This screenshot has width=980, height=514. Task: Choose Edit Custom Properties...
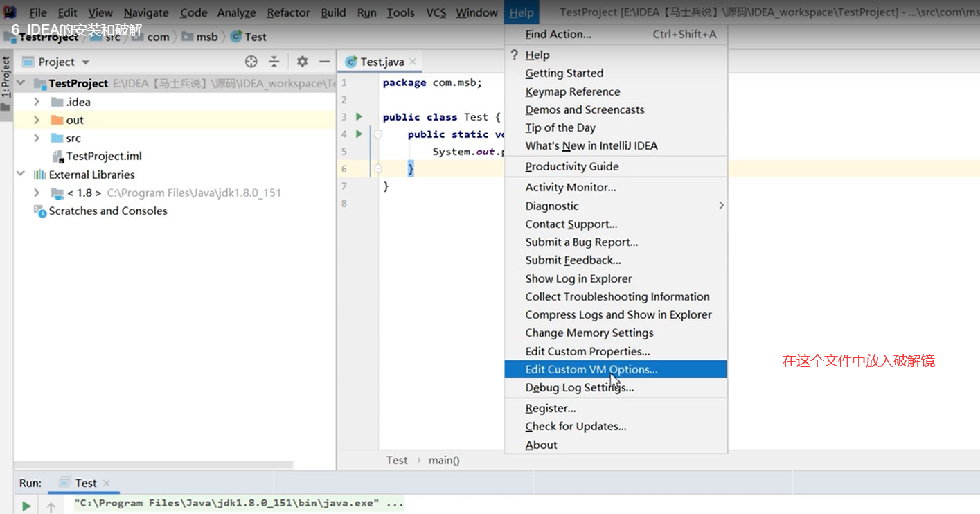click(616, 351)
